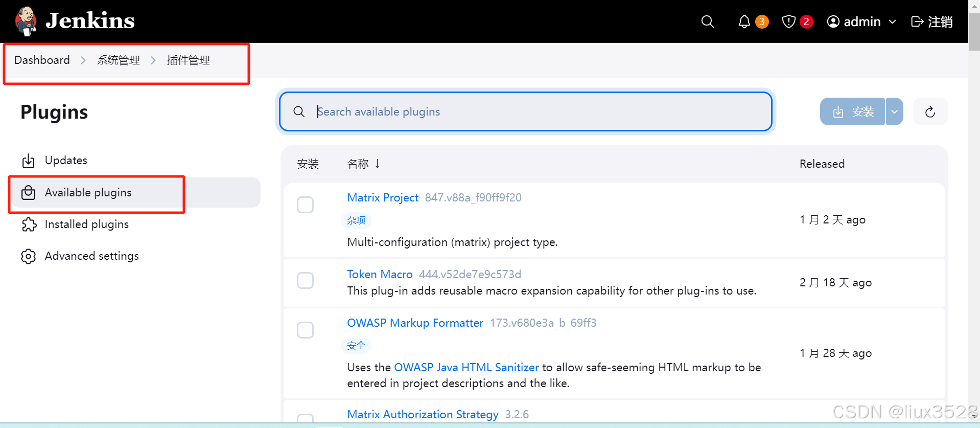
Task: Check the OWASP Markup Formatter checkbox
Action: click(x=305, y=330)
